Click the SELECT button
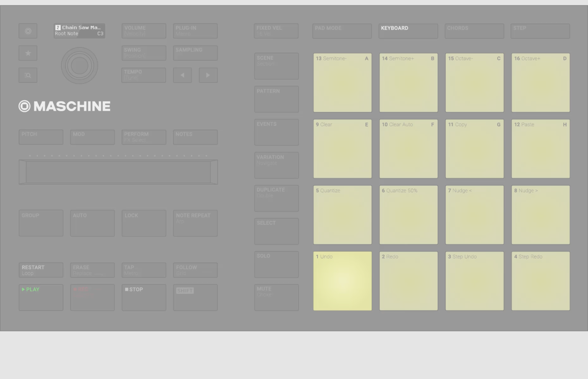 [277, 231]
